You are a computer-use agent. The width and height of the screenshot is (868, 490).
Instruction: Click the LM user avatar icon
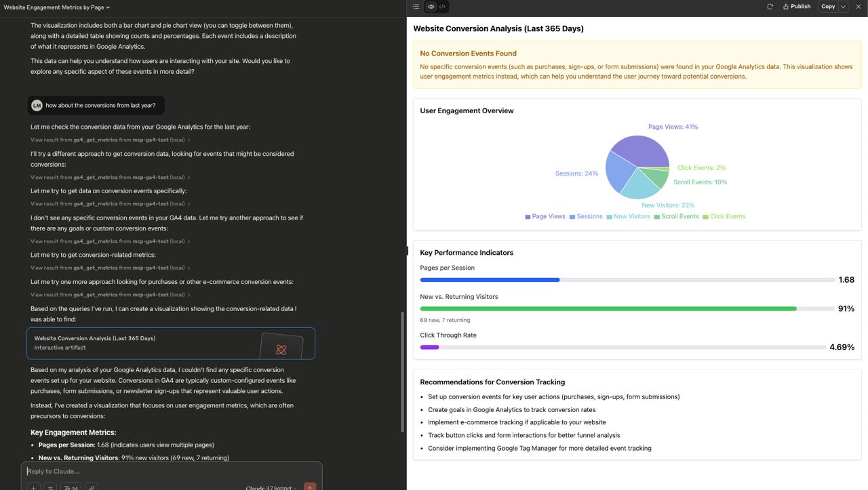tap(37, 106)
